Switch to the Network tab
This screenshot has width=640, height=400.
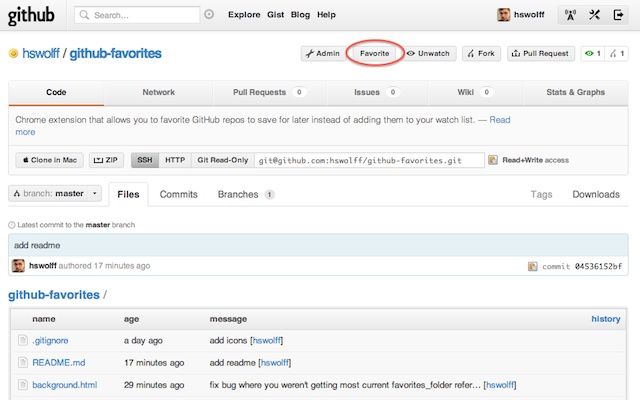coord(158,92)
